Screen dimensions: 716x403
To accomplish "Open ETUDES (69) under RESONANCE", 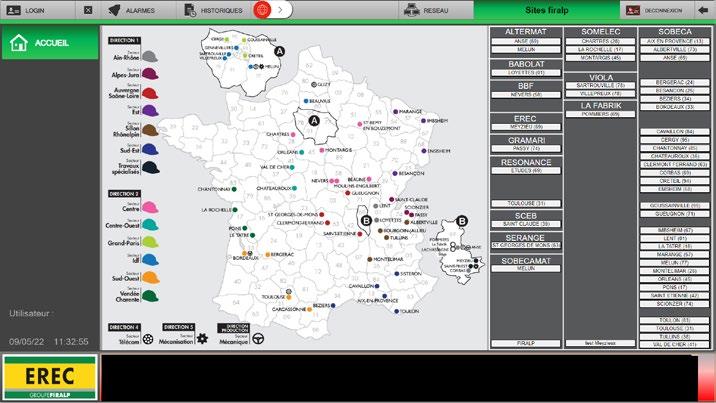I will [526, 171].
